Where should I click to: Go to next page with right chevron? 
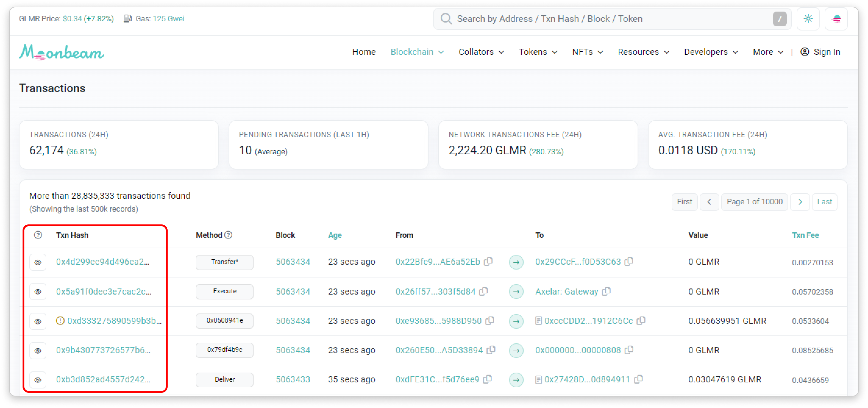coord(800,202)
